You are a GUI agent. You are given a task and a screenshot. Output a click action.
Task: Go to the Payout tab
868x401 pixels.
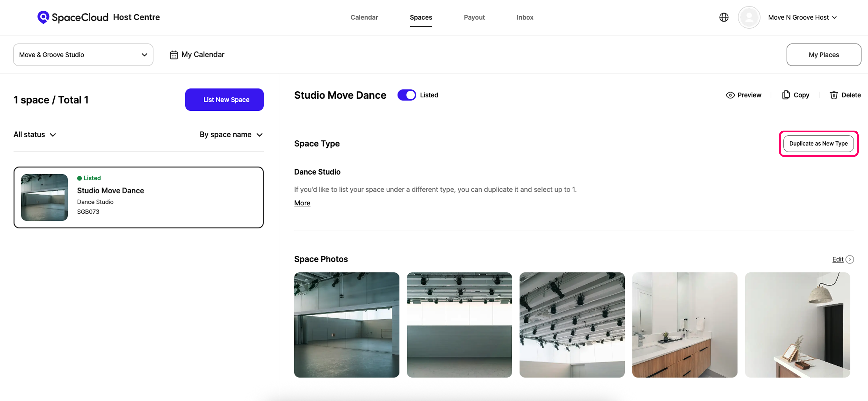coord(474,17)
